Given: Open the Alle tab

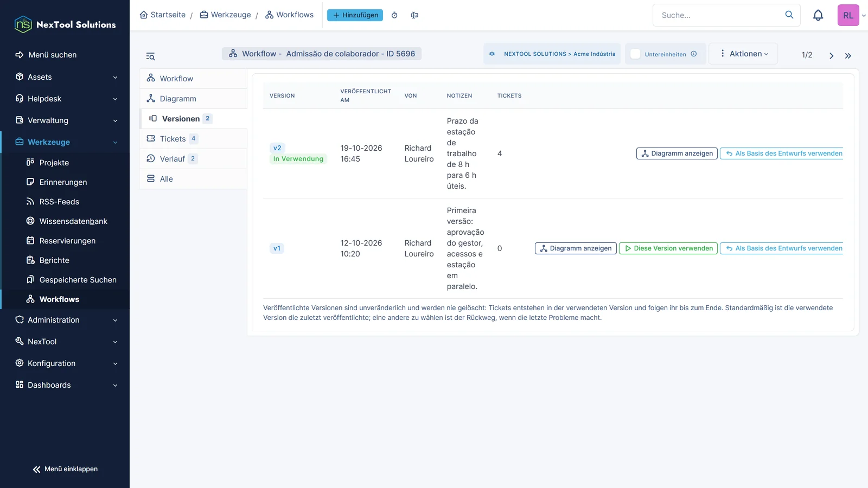Looking at the screenshot, I should pyautogui.click(x=193, y=179).
